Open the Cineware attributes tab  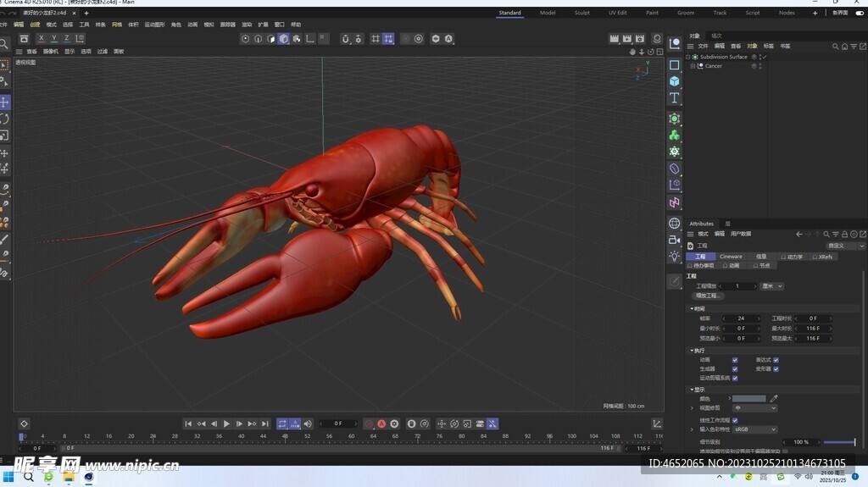731,257
